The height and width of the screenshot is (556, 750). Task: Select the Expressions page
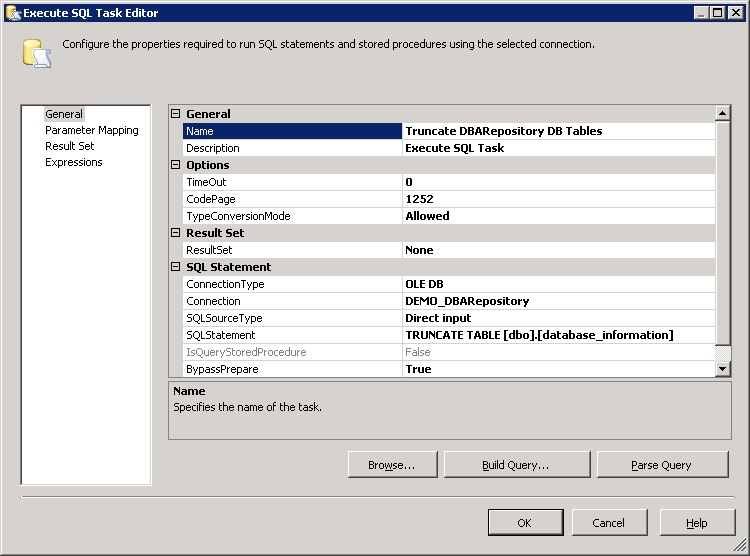(x=73, y=162)
